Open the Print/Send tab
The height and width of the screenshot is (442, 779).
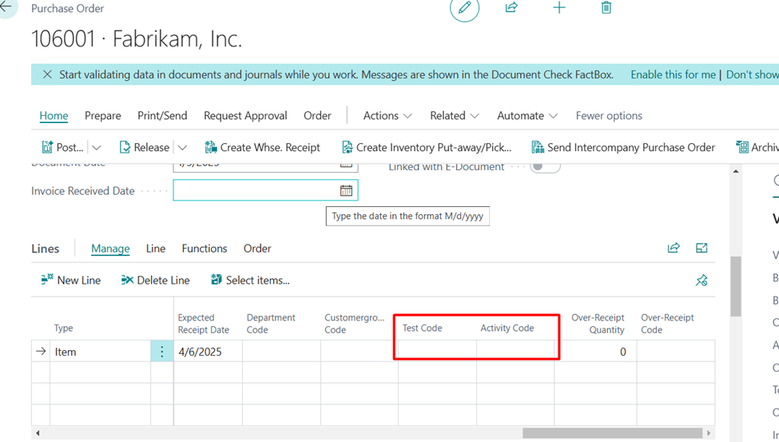click(x=162, y=116)
